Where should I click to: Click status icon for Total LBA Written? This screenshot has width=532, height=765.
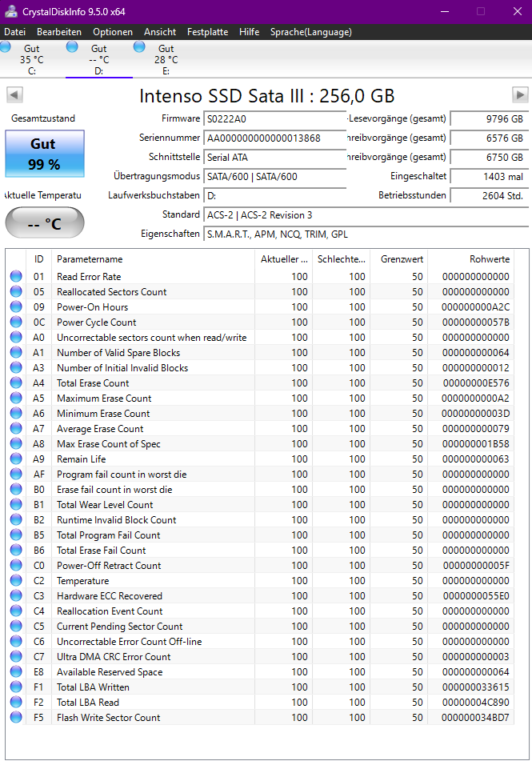(x=16, y=687)
